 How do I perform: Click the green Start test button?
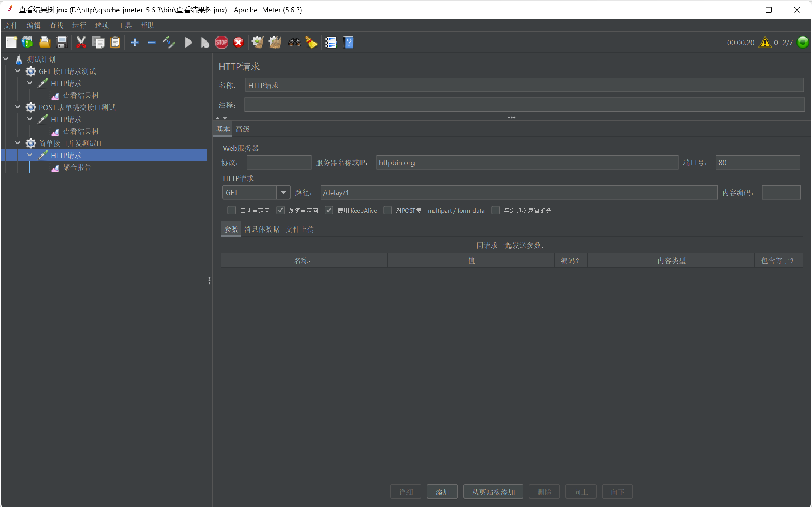click(x=188, y=42)
